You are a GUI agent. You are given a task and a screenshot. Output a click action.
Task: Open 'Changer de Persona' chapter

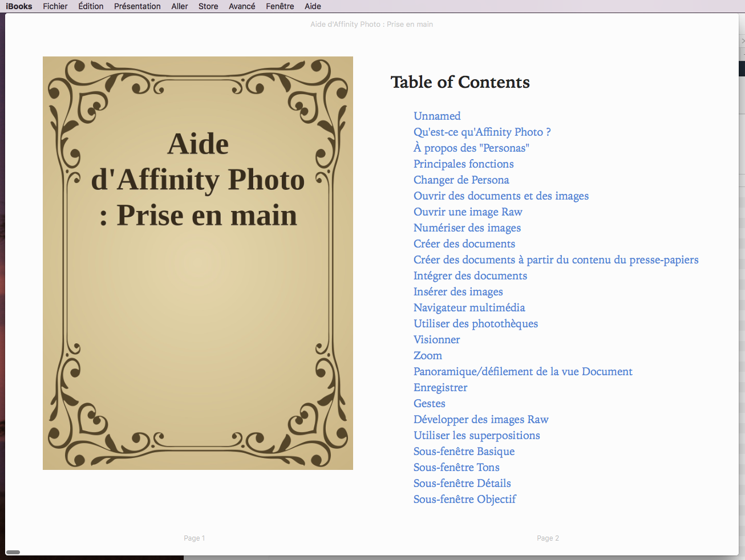pos(461,180)
